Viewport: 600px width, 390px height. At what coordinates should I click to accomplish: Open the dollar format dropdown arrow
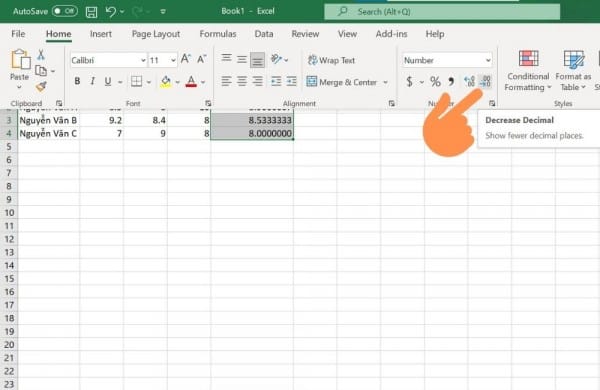(422, 82)
